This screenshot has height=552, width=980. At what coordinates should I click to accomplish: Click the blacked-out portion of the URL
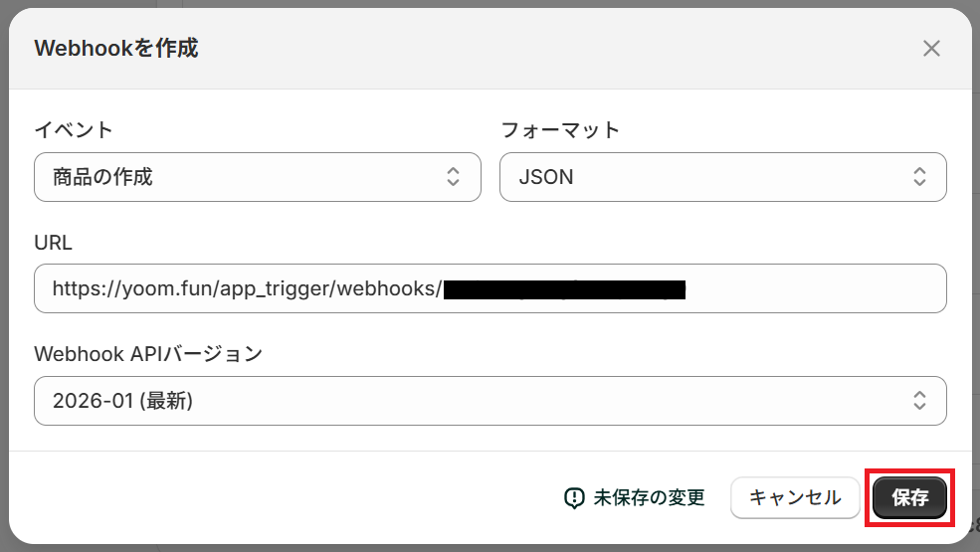pos(564,289)
